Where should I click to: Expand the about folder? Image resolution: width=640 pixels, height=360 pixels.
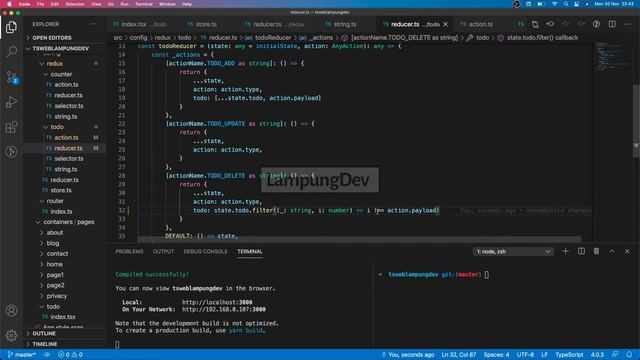point(55,233)
